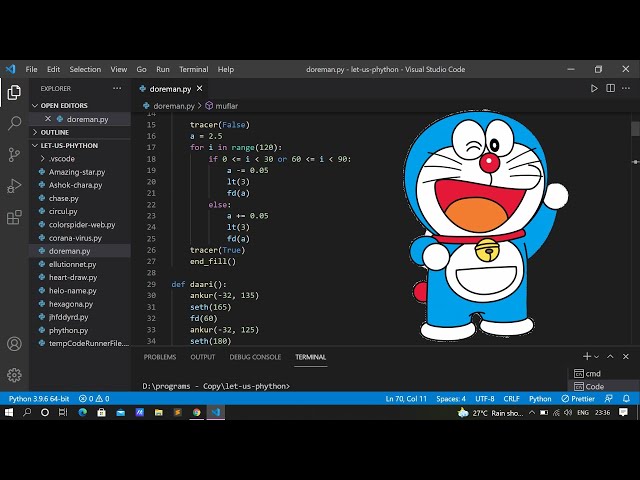Open Microsoft Edge from taskbar
This screenshot has height=480, width=640.
pyautogui.click(x=83, y=413)
